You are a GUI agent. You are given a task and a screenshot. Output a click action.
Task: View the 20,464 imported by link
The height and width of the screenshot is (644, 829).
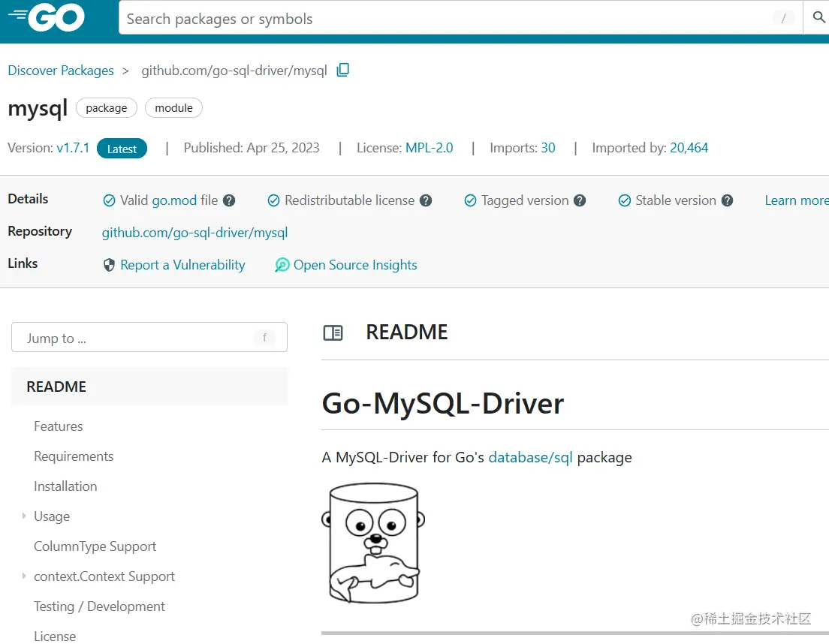pos(689,148)
